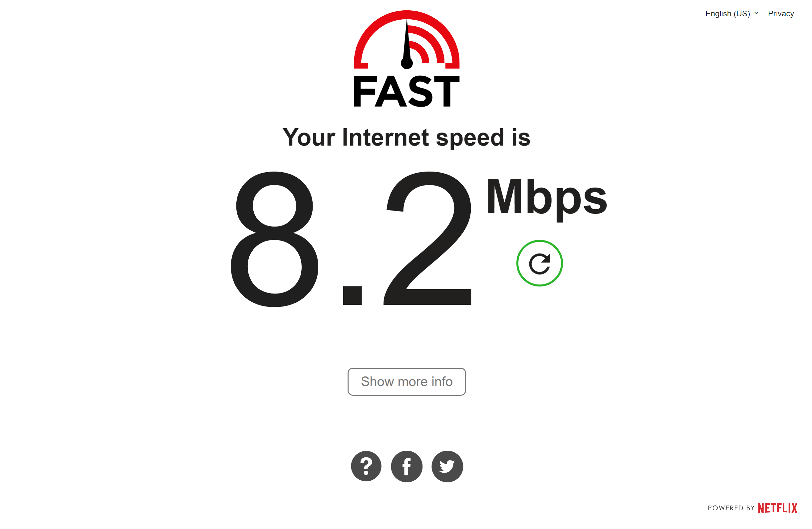Open the help question mark icon
Screen dimensions: 812x529
point(366,466)
